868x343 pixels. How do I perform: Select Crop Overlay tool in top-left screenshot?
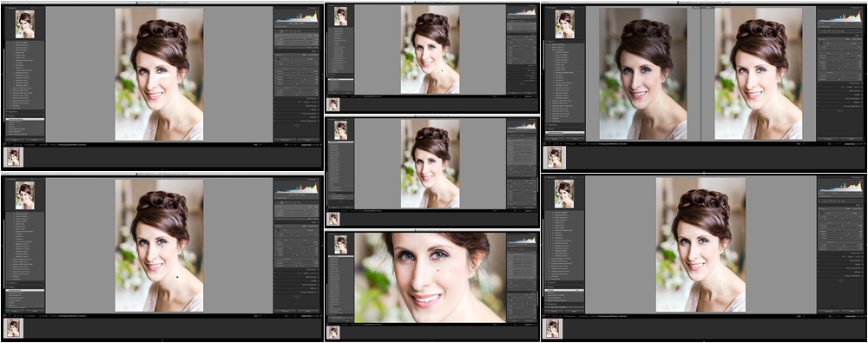click(278, 31)
